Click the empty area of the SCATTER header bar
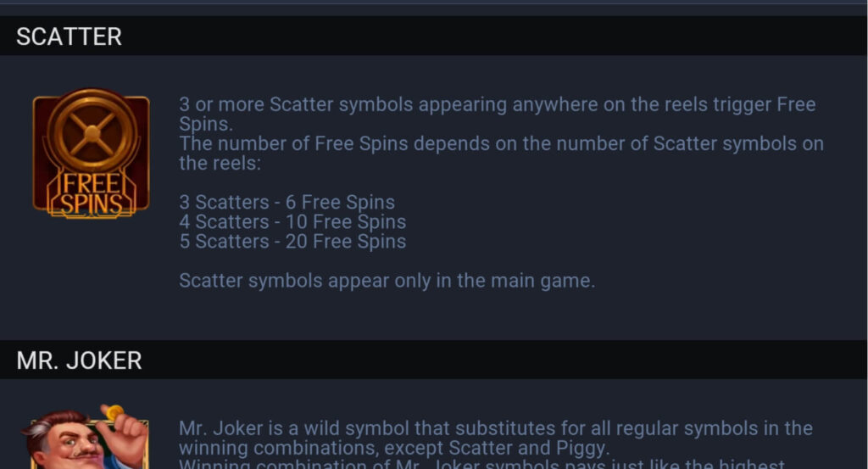 (x=492, y=36)
